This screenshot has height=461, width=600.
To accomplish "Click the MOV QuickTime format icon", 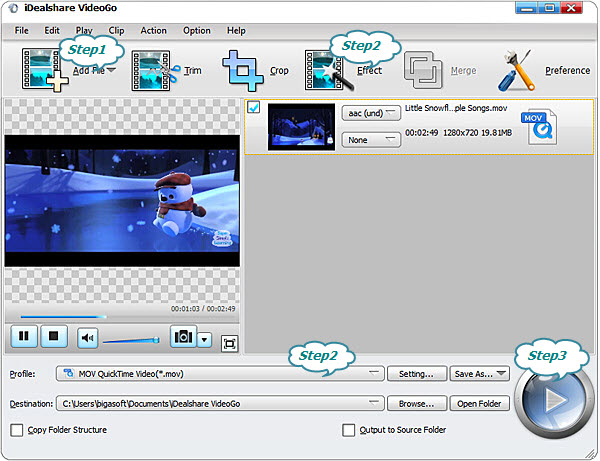I will (x=540, y=127).
